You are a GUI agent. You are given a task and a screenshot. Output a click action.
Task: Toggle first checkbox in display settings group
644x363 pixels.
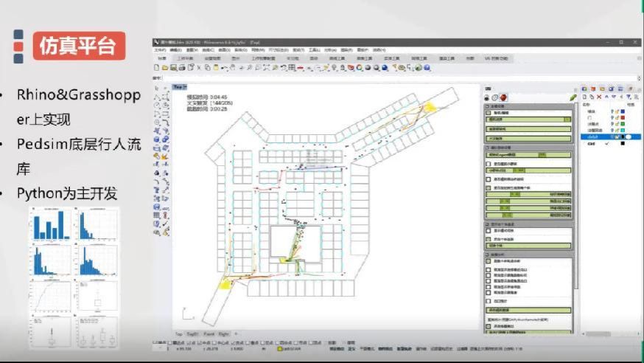click(x=489, y=229)
